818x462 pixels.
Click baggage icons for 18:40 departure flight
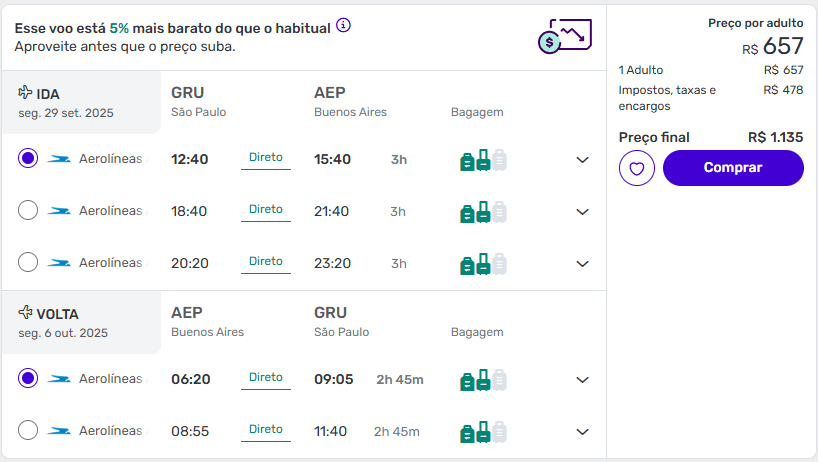(x=483, y=212)
